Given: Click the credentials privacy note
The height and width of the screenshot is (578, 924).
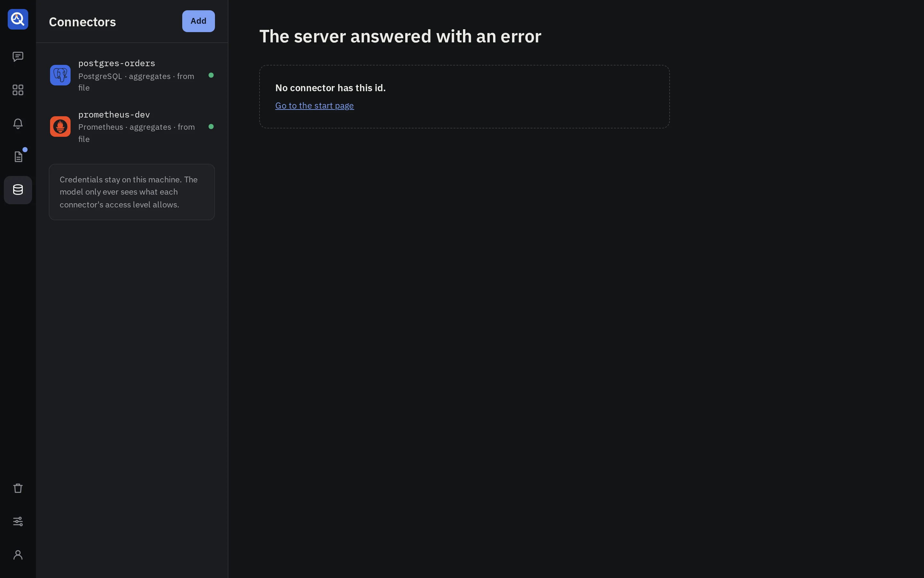Looking at the screenshot, I should (x=132, y=192).
